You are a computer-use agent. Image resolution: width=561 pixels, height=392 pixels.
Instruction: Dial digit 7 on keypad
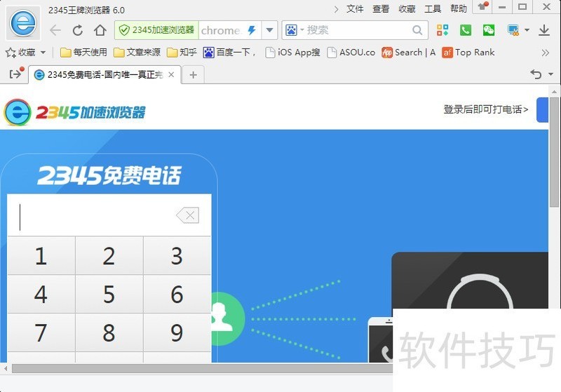(x=41, y=332)
